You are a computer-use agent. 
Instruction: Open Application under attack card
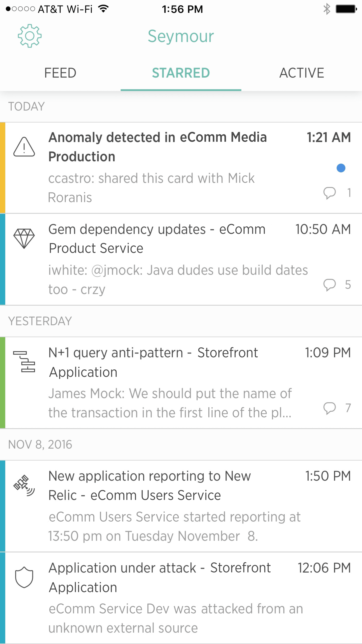coord(159,577)
